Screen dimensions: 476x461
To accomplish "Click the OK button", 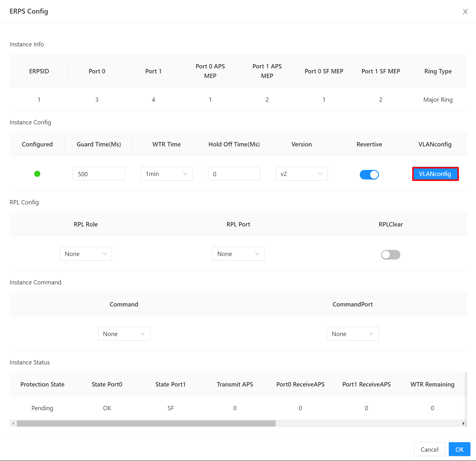I will click(459, 449).
